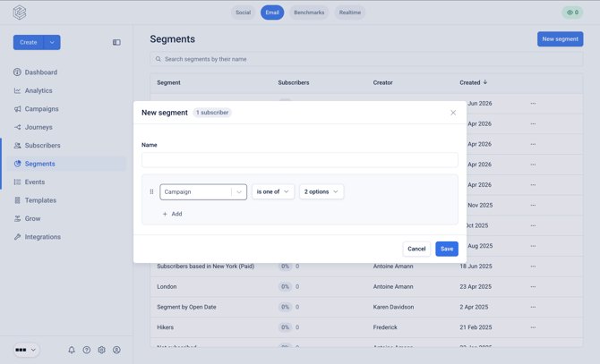The height and width of the screenshot is (364, 600).
Task: Open 'Subscribers based in New York (Paid)' segment
Action: coord(205,267)
